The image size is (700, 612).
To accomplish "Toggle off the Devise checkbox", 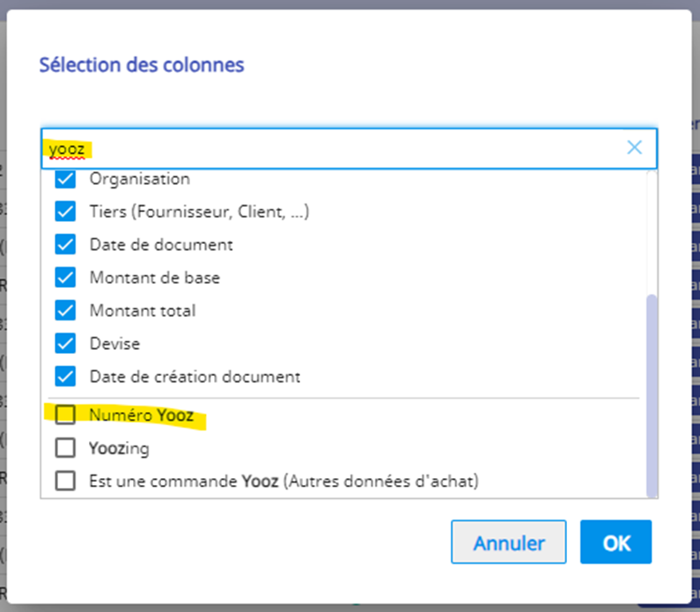I will [x=65, y=343].
